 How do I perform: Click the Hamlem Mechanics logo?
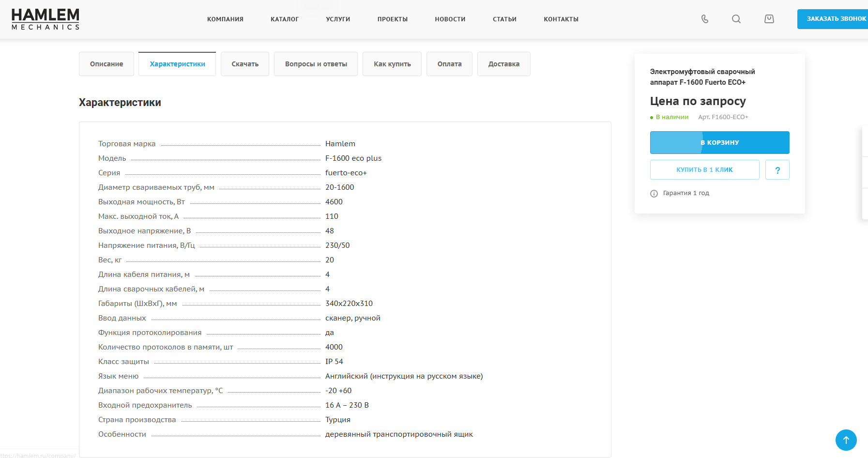(x=46, y=19)
